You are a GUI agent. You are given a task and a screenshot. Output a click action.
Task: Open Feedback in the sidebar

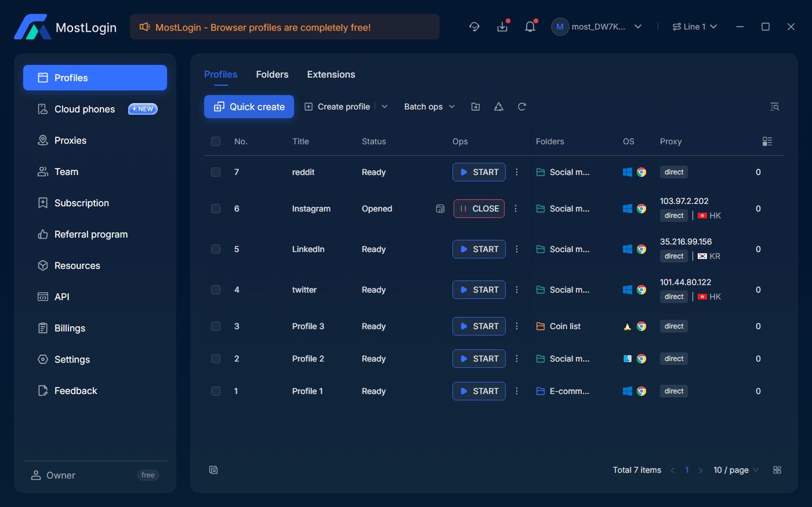pos(95,391)
